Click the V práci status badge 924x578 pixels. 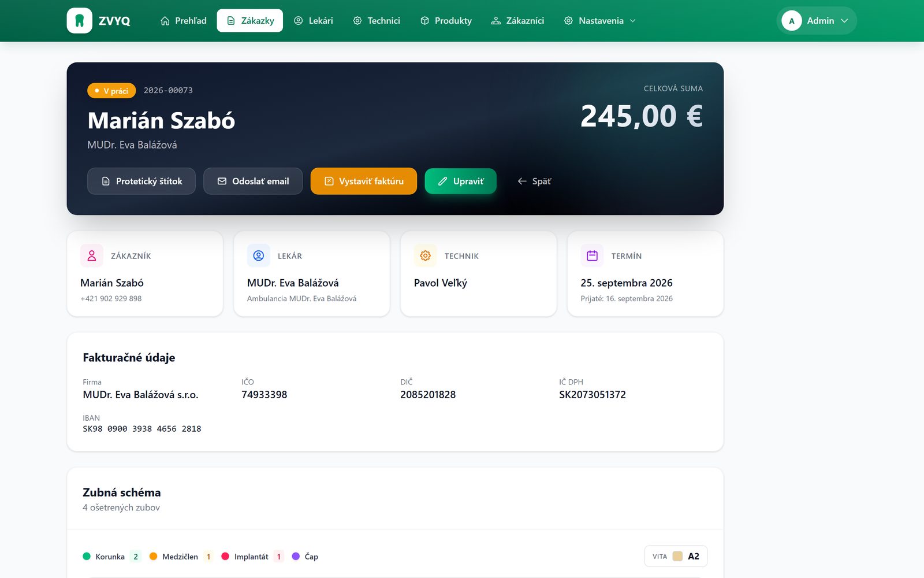[x=111, y=91]
